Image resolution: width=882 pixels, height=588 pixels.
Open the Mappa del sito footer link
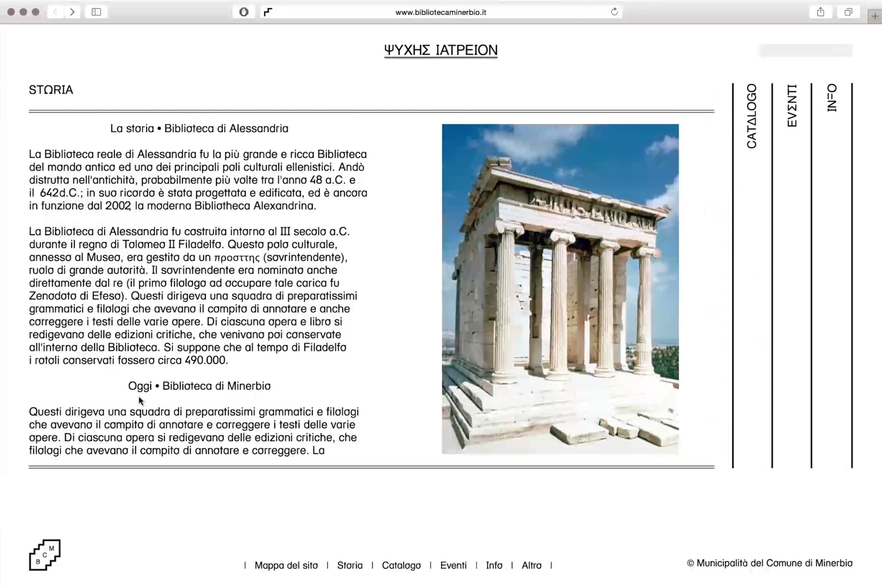click(x=286, y=565)
